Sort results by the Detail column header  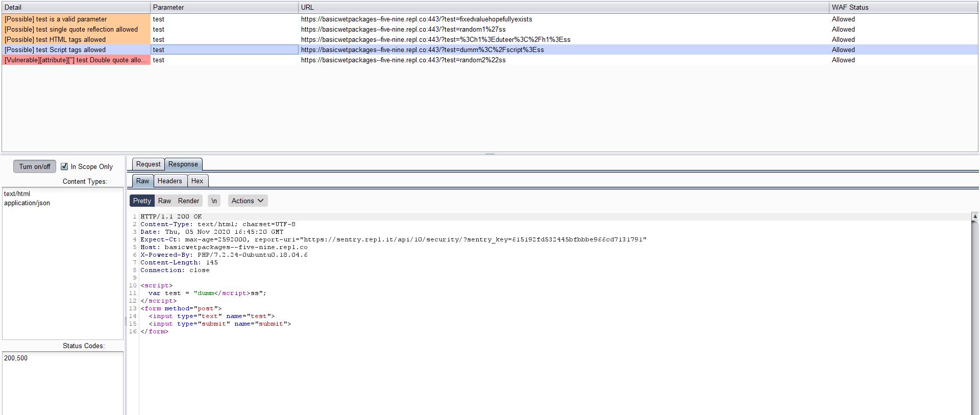[x=76, y=7]
